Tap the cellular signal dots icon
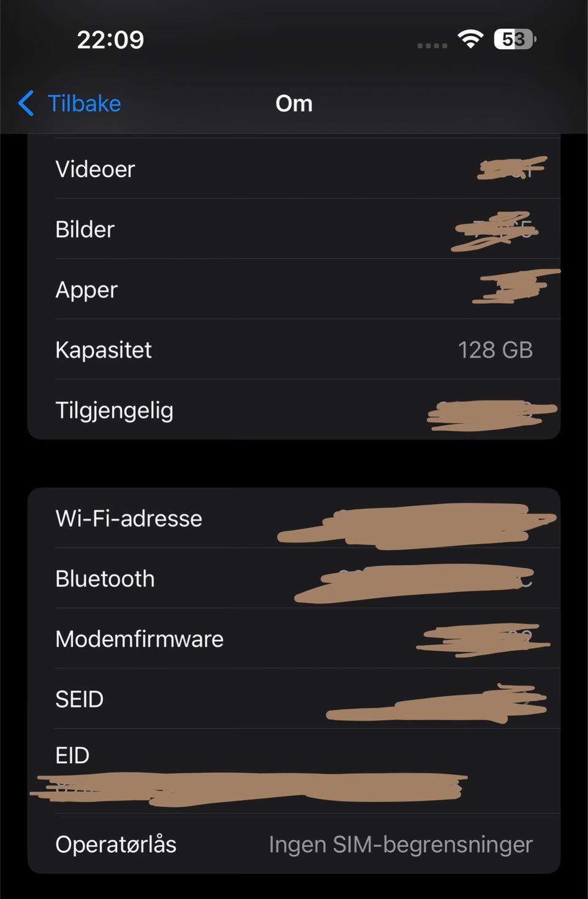Viewport: 588px width, 899px height. tap(432, 45)
